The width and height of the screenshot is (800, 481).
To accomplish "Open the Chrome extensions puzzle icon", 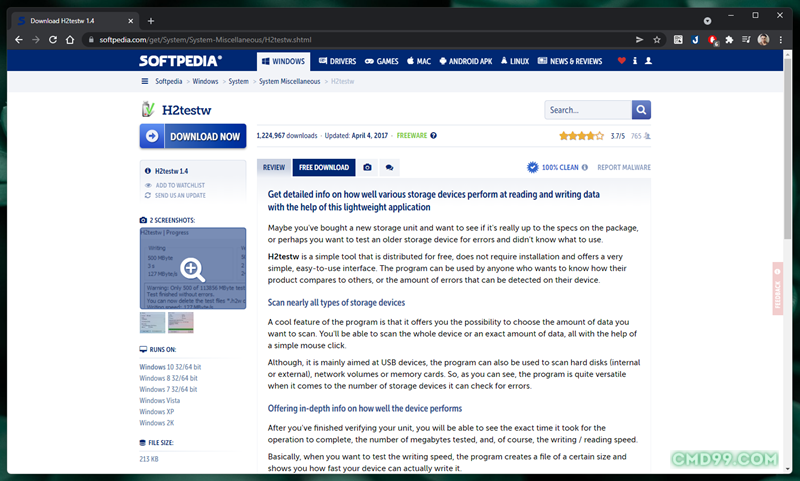I will 729,40.
